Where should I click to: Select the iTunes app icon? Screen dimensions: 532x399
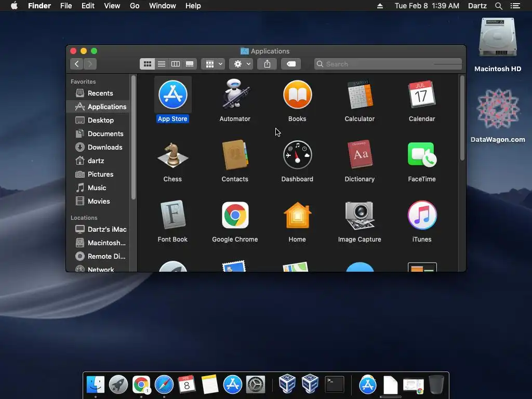click(x=422, y=215)
